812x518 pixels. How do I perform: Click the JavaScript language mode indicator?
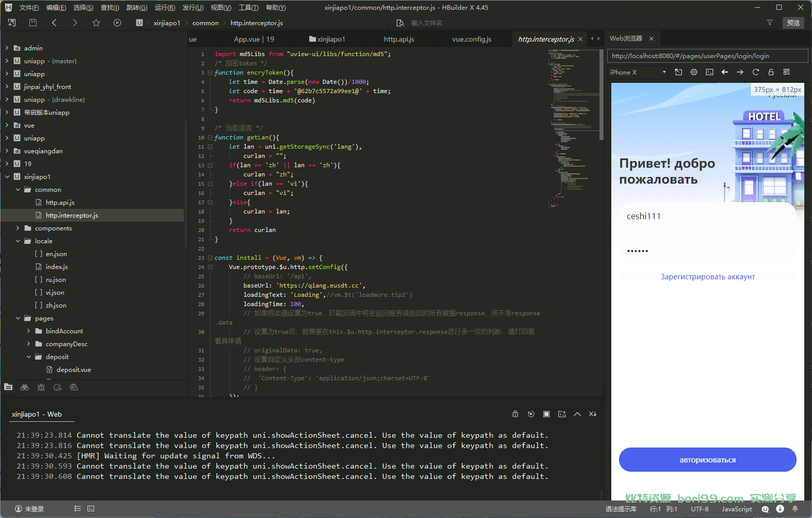736,509
